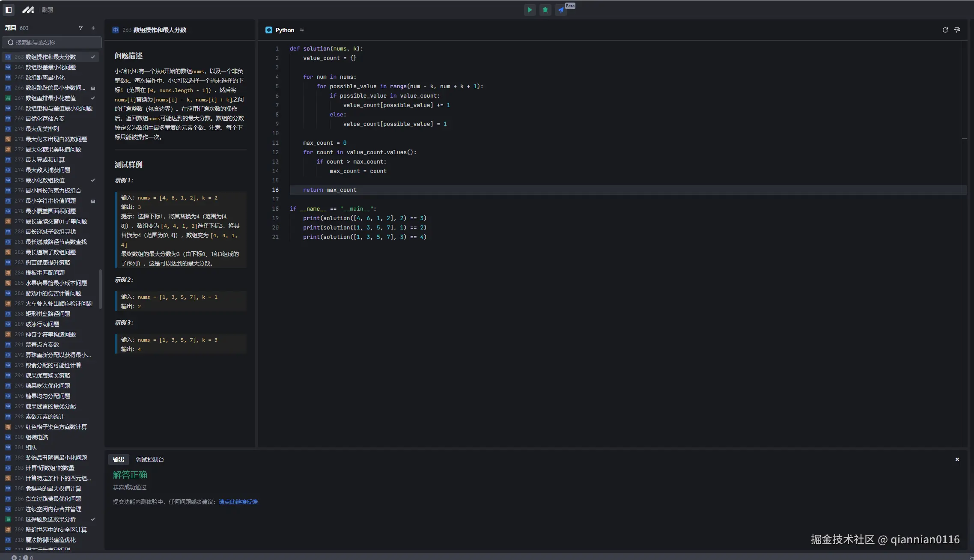This screenshot has width=974, height=560.
Task: Click the plus icon beside 题目
Action: click(x=93, y=28)
